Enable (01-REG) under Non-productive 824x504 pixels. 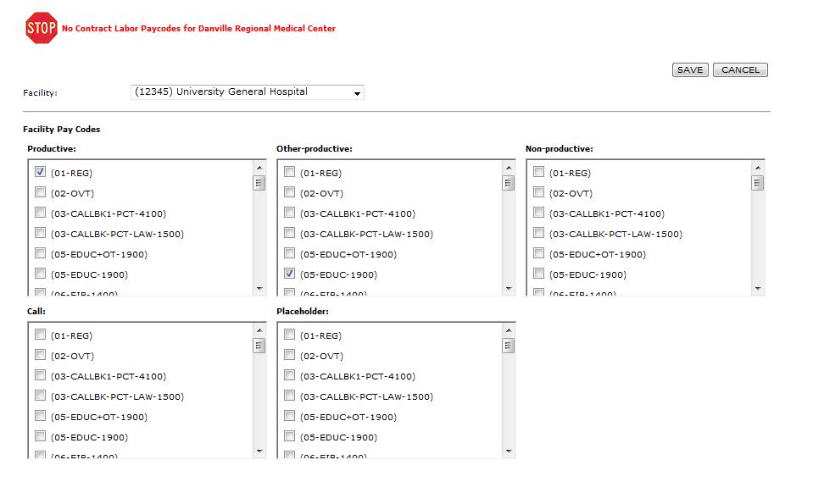click(x=538, y=172)
